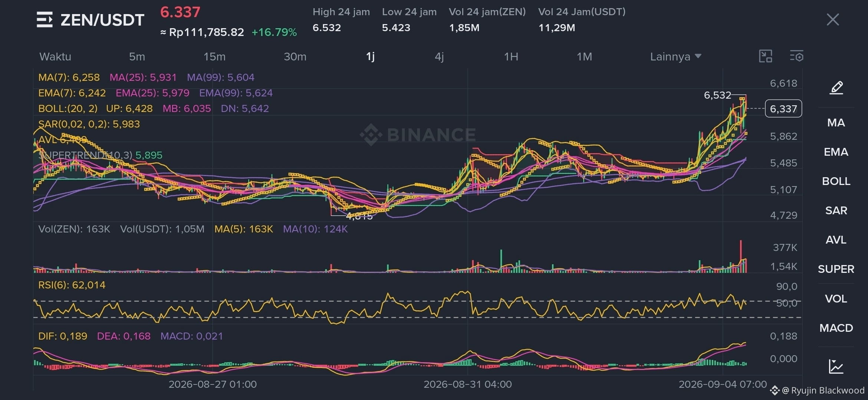Toggle the SUPER trend indicator
868x400 pixels.
[836, 269]
